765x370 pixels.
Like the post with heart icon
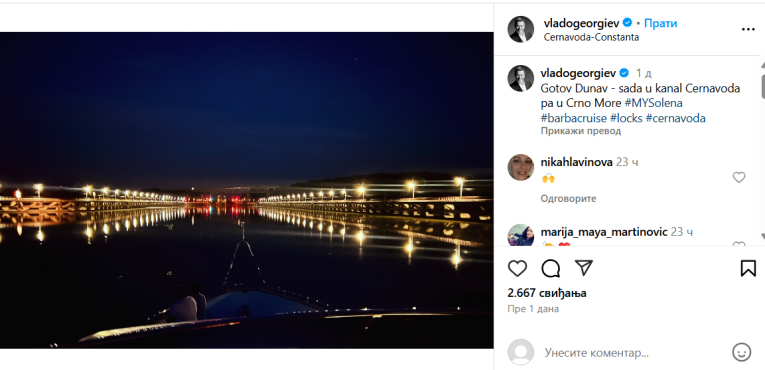[517, 268]
